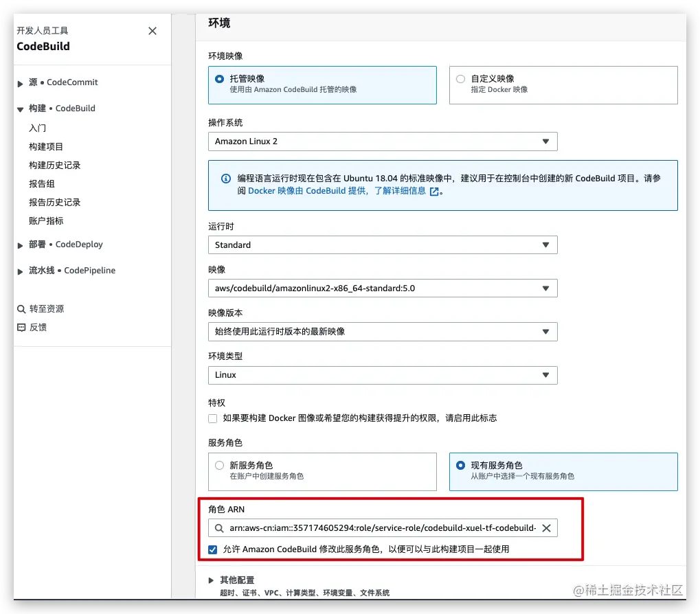Click the 转至资源 link

(x=47, y=309)
